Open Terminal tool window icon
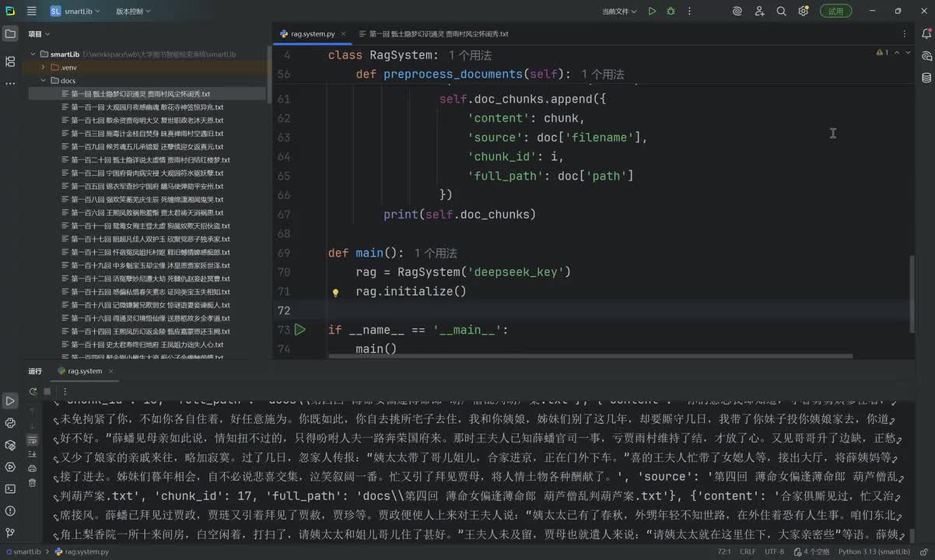 pyautogui.click(x=10, y=488)
